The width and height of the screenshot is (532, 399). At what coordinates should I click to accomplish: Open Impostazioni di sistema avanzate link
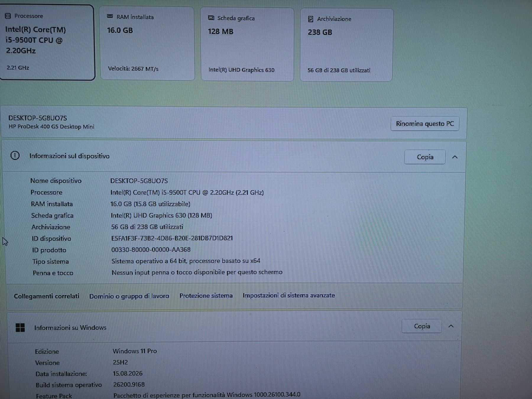(289, 295)
